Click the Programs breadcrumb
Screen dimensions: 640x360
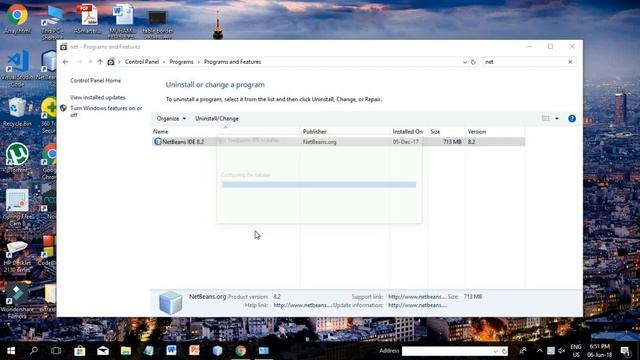click(181, 62)
